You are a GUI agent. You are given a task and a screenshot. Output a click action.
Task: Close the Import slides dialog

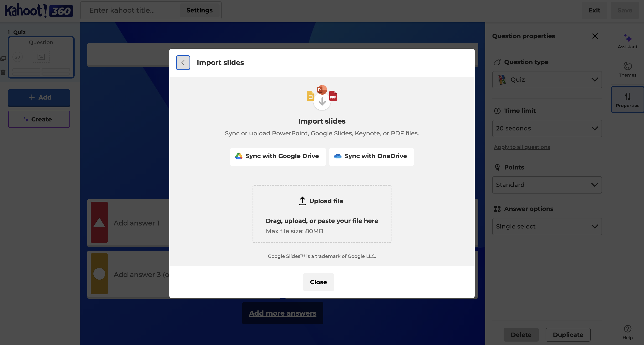(x=318, y=282)
